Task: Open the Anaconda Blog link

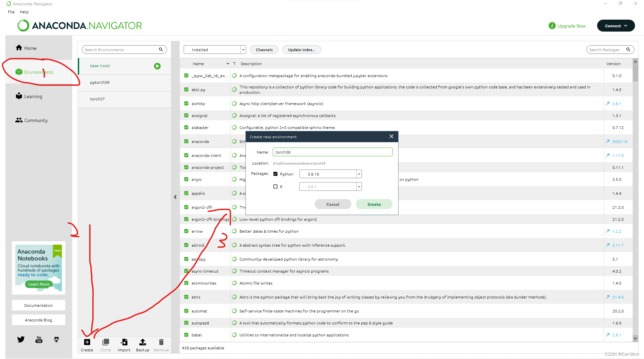Action: point(39,320)
